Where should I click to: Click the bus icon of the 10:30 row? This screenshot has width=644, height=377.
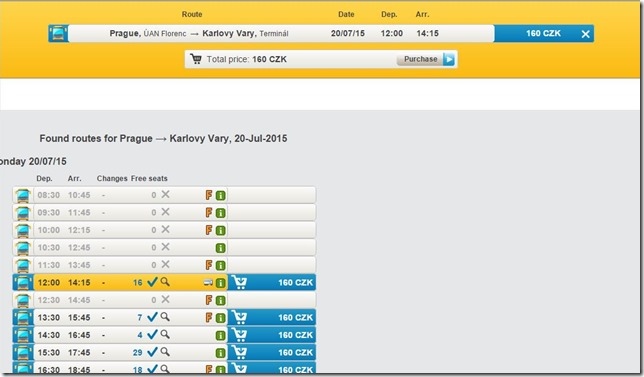pos(23,248)
